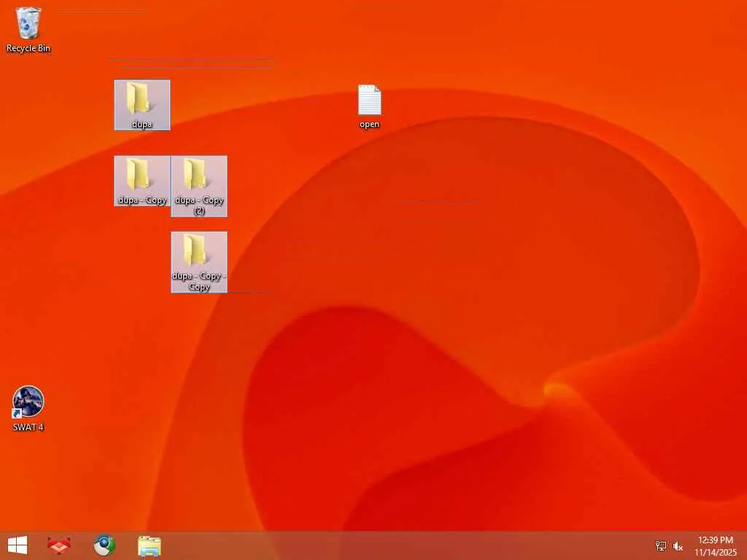Select the 'dupa - Copy (2)' folder
Image resolution: width=747 pixels, height=560 pixels.
pos(199,186)
